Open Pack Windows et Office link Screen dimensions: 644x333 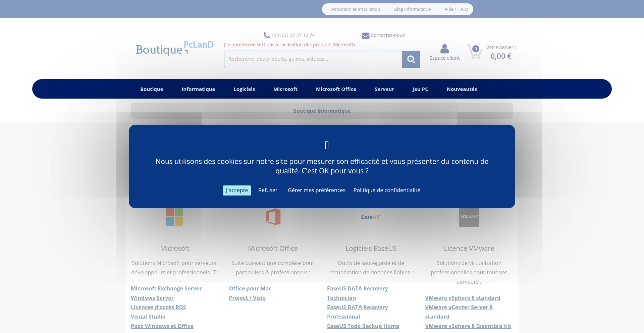[x=162, y=326]
